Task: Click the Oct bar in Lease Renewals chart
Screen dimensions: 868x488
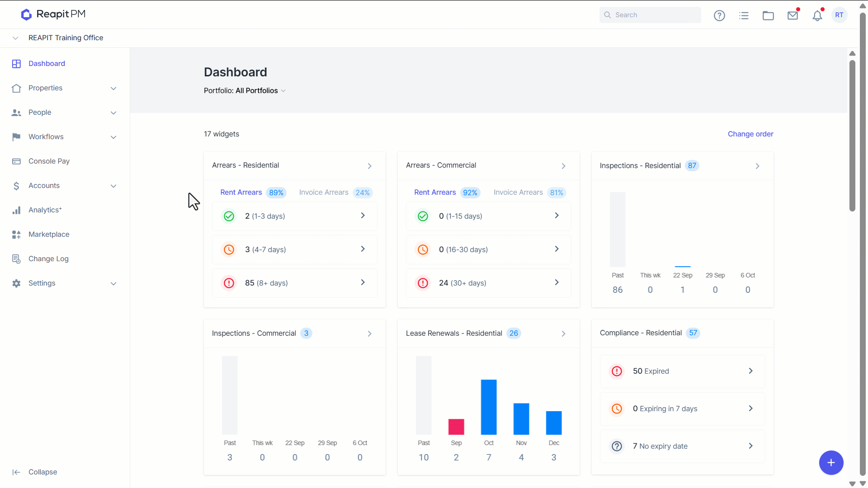Action: 489,407
